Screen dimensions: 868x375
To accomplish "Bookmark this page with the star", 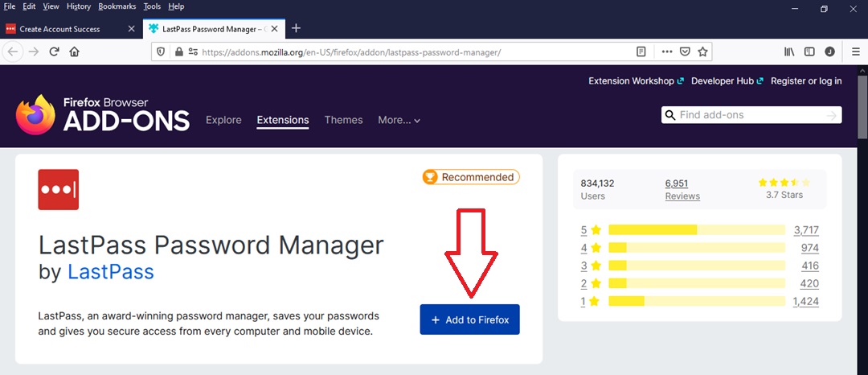I will point(702,52).
